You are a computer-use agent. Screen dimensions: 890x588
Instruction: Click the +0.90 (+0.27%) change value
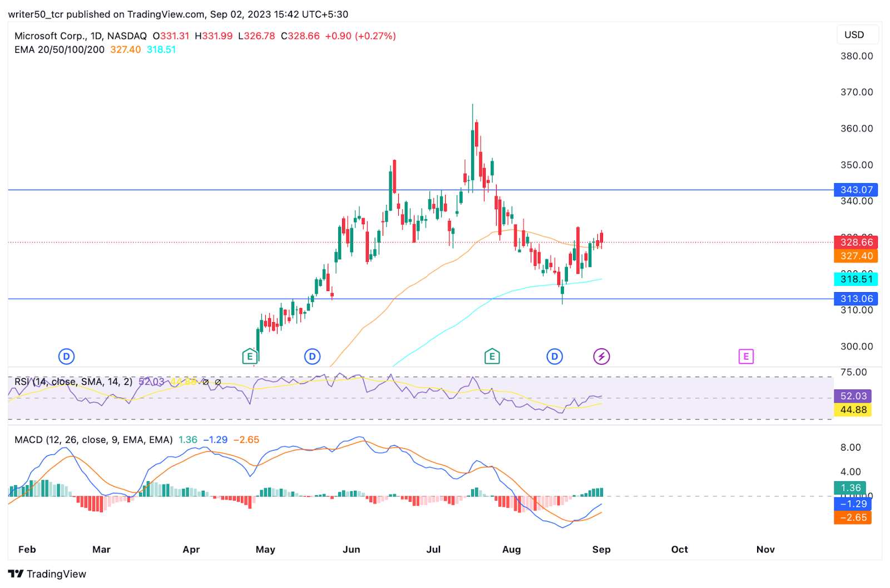pyautogui.click(x=360, y=36)
